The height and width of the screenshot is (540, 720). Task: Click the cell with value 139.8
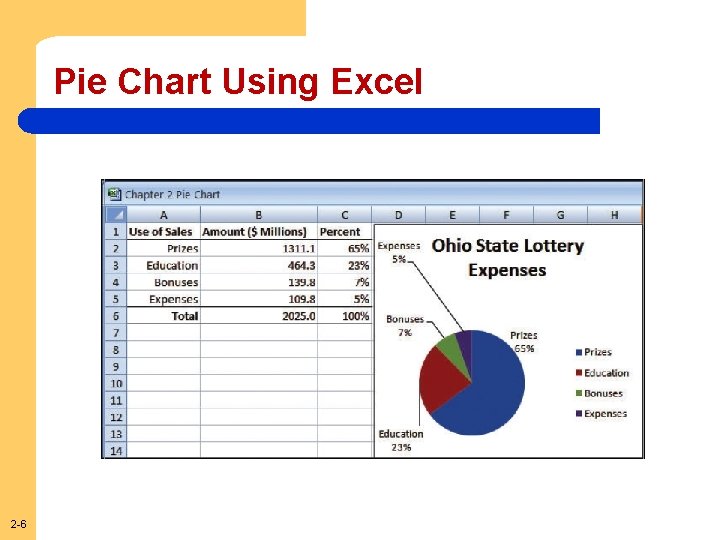tap(259, 282)
